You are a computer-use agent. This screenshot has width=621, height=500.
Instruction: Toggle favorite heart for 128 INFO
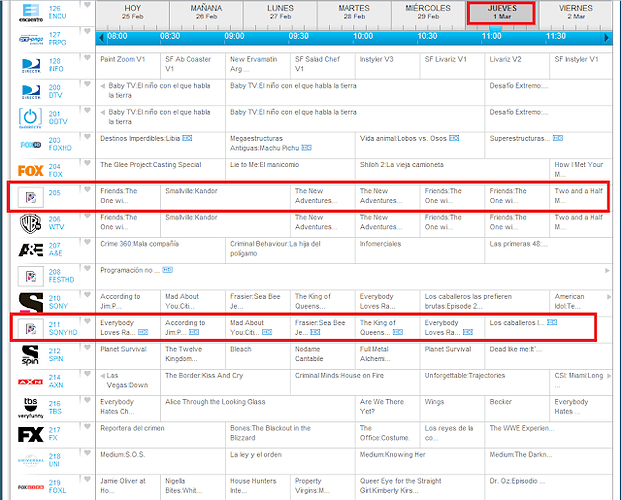coord(87,57)
